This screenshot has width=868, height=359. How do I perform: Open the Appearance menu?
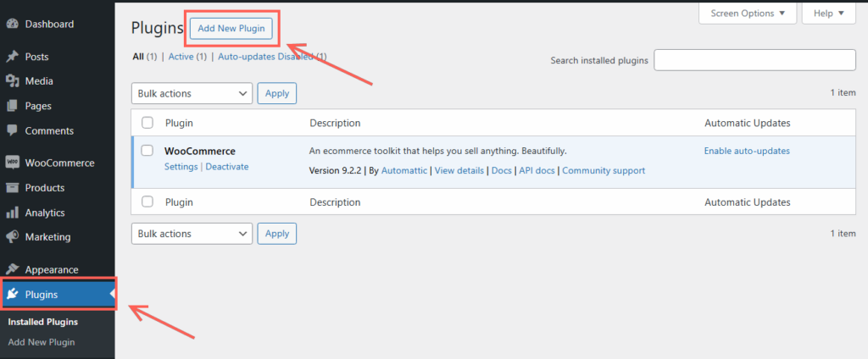coord(52,270)
